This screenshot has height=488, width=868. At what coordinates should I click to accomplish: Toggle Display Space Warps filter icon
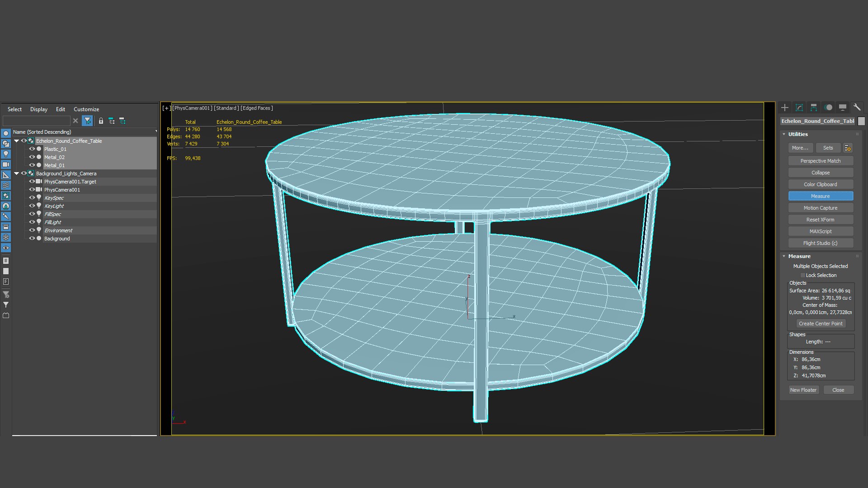click(x=6, y=185)
